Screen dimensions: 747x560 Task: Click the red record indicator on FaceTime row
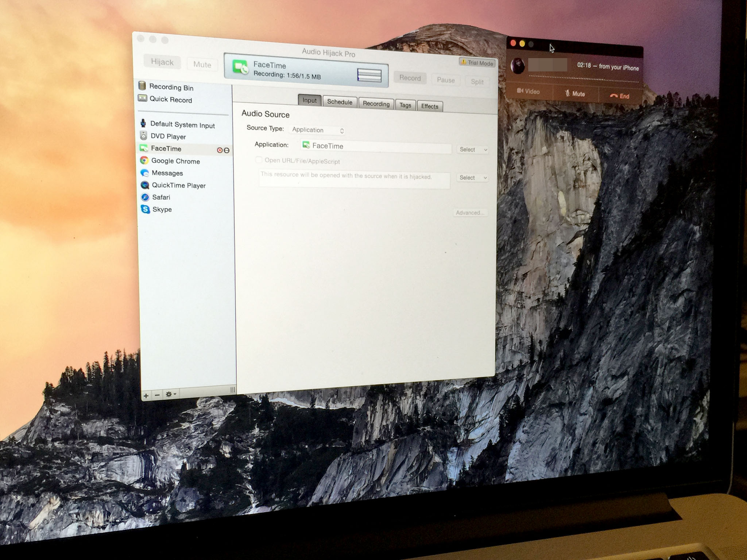[220, 150]
